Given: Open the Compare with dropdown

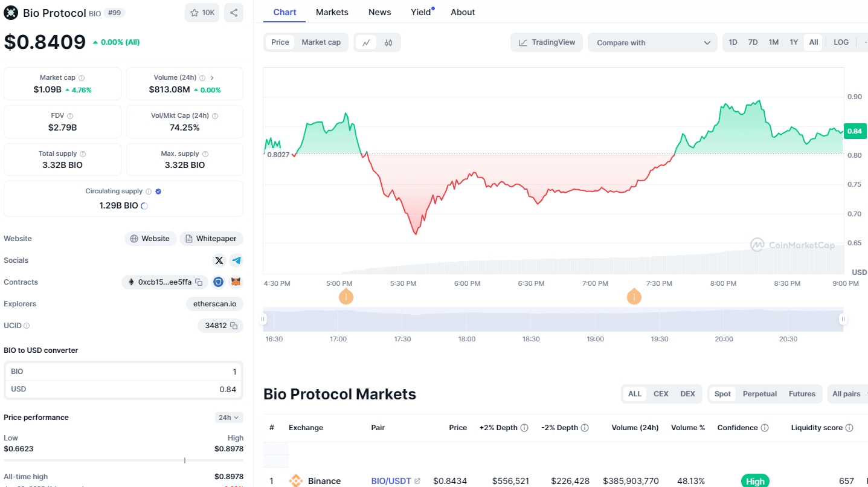Looking at the screenshot, I should click(652, 42).
